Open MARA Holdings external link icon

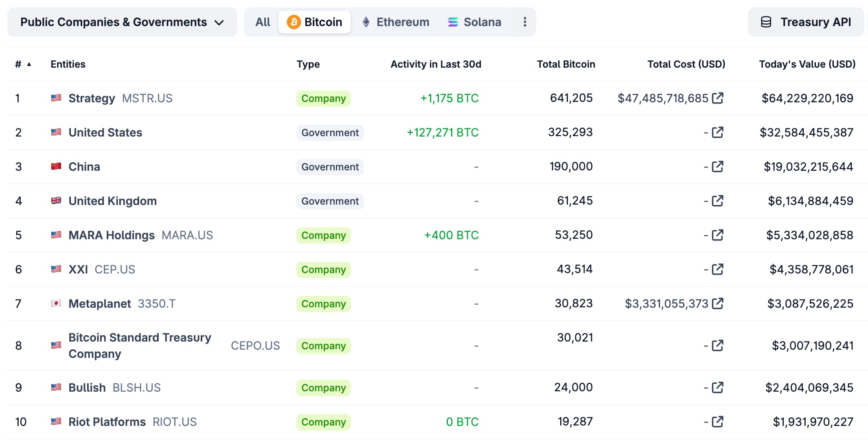717,235
